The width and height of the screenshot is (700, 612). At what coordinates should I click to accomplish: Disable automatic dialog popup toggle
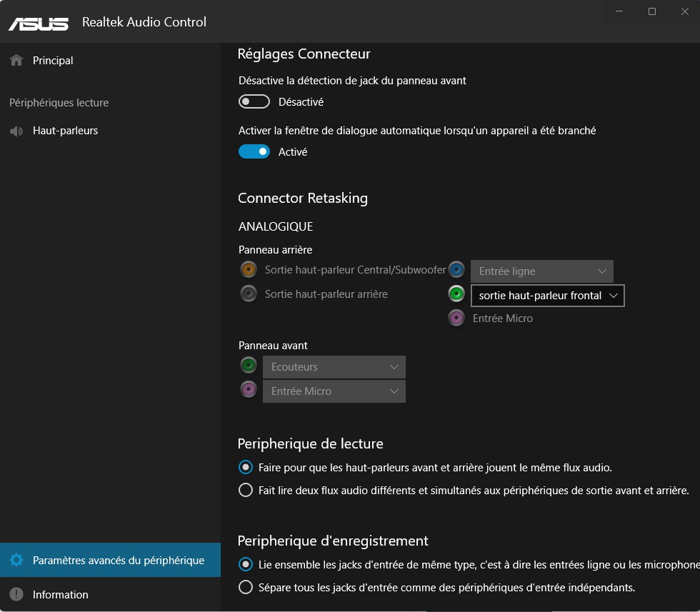click(x=254, y=151)
